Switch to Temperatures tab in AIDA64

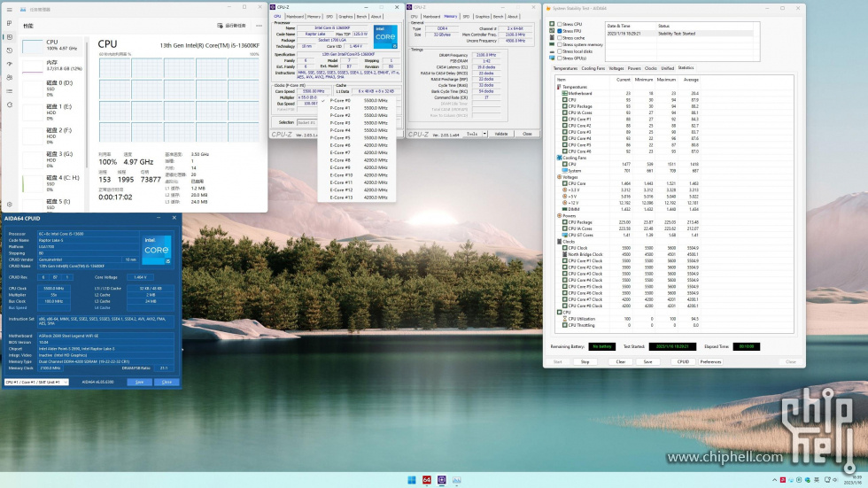tap(565, 68)
